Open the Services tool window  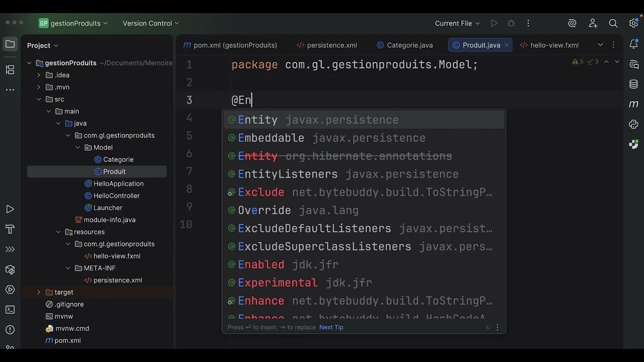pyautogui.click(x=10, y=290)
